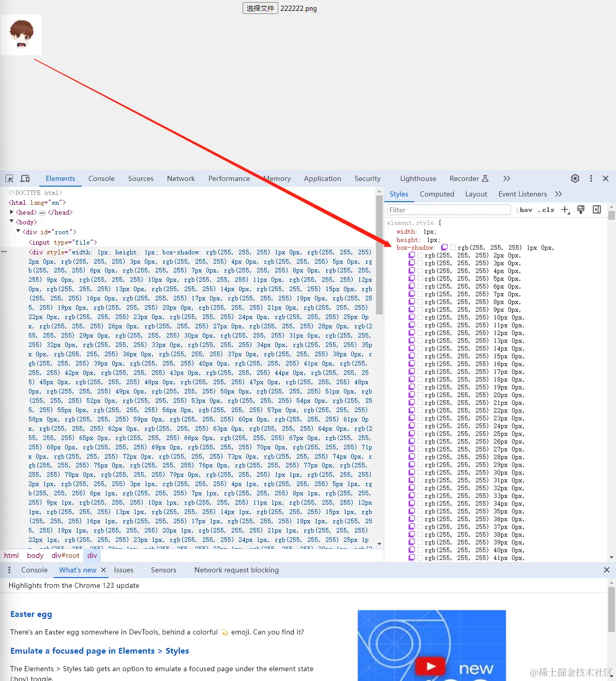This screenshot has height=681, width=616.
Task: Focus the Styles Filter input
Action: point(449,210)
